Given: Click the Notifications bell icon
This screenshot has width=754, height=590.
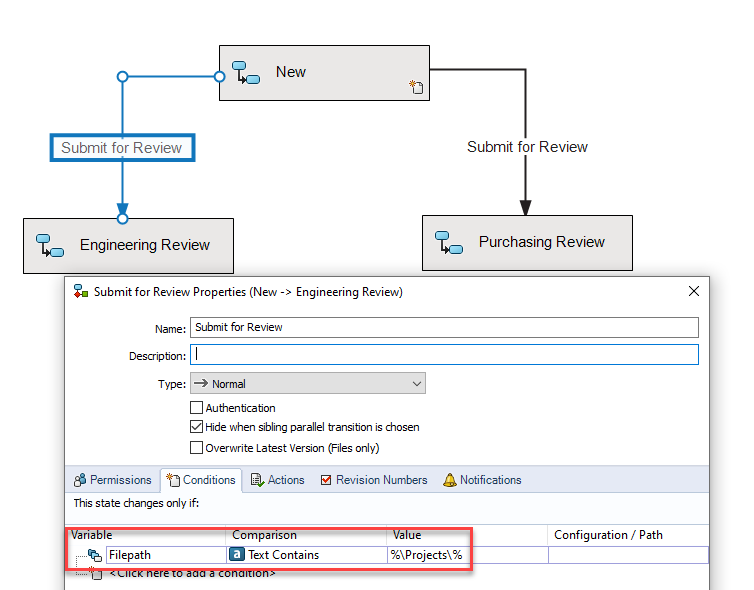Looking at the screenshot, I should point(450,480).
